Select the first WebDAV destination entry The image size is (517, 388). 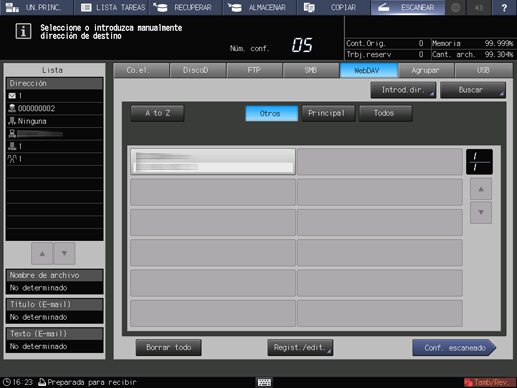point(213,162)
